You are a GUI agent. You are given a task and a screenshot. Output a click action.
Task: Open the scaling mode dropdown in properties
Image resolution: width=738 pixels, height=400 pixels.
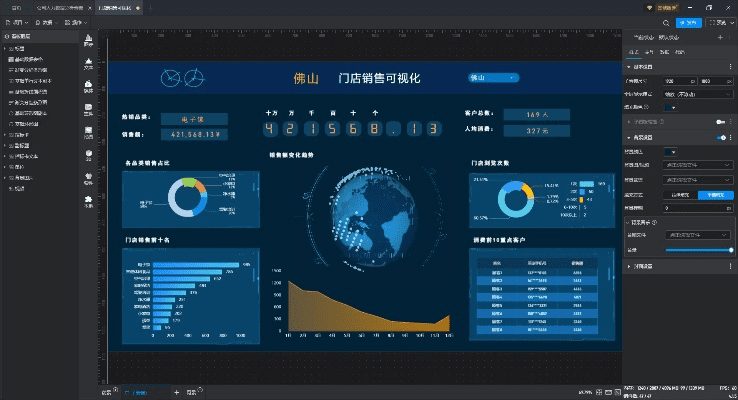(x=698, y=94)
